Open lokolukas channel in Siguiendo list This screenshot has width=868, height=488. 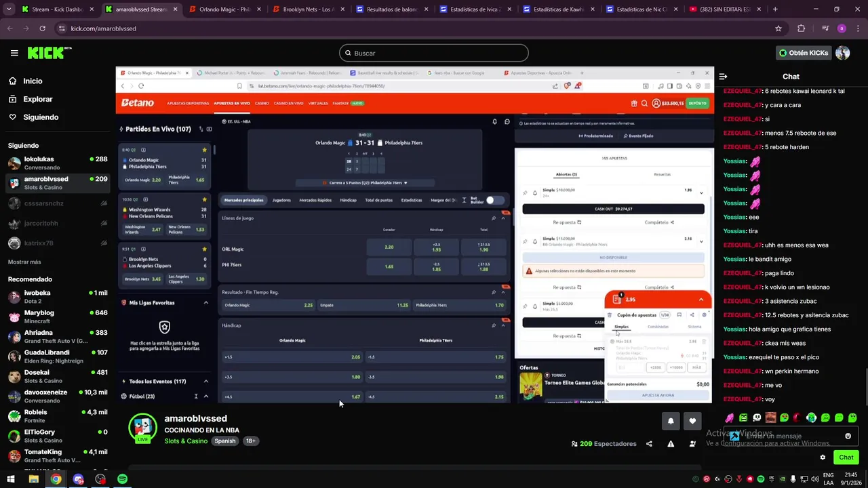[x=57, y=163]
